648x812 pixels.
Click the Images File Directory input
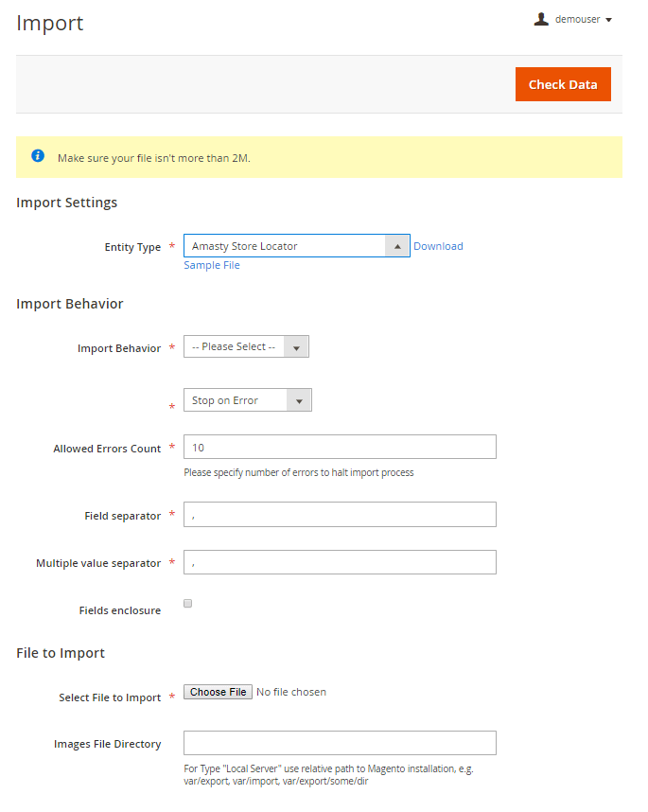(340, 743)
